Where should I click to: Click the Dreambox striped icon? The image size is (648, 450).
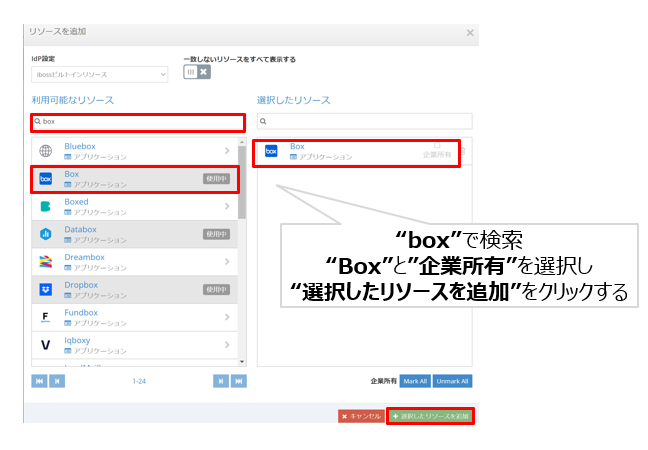click(x=45, y=262)
